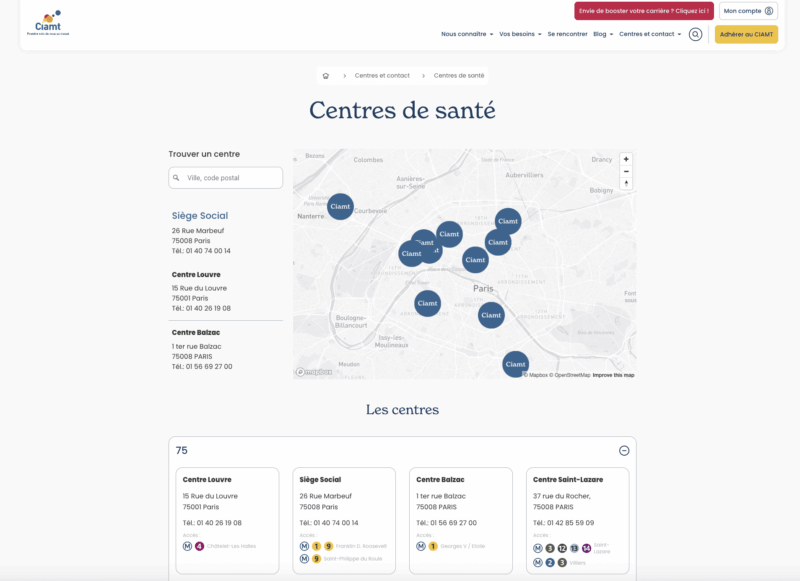The image size is (800, 581).
Task: Click the career boost red banner button
Action: pos(644,11)
